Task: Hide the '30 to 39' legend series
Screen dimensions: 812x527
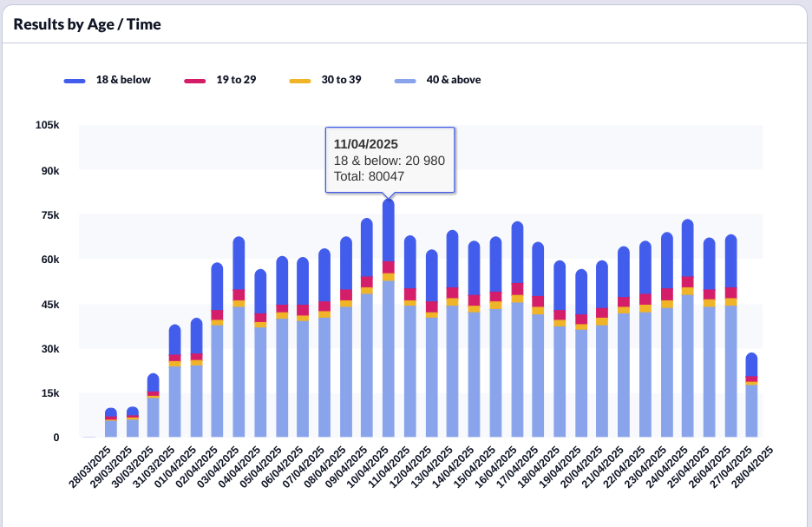Action: pyautogui.click(x=341, y=80)
